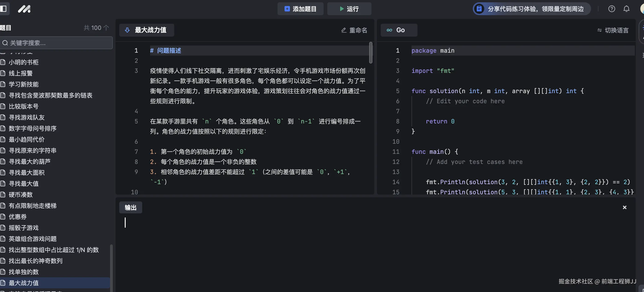The width and height of the screenshot is (644, 292).
Task: Open the notifications bell
Action: pyautogui.click(x=626, y=9)
